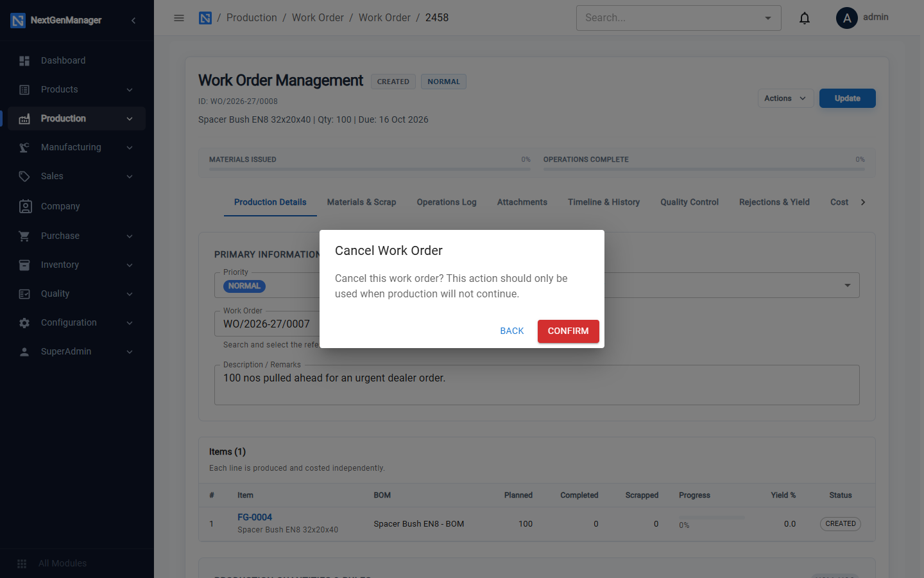
Task: Open item link FG-0004
Action: click(255, 517)
